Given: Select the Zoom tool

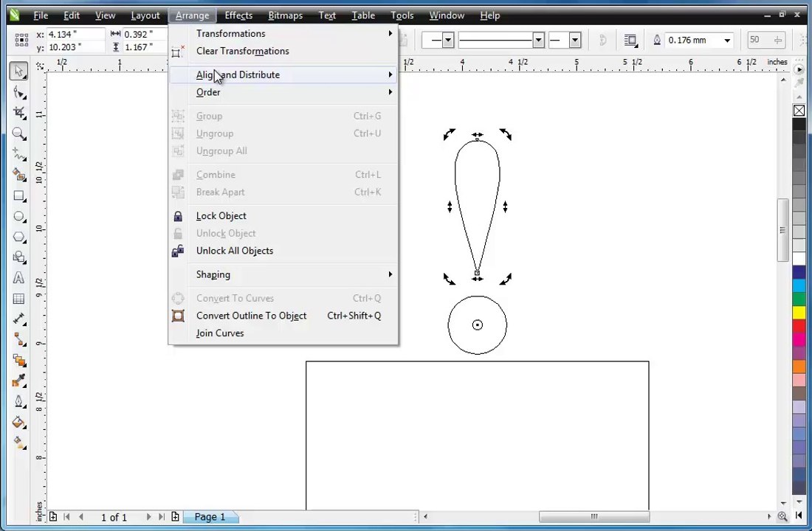Looking at the screenshot, I should 19,133.
